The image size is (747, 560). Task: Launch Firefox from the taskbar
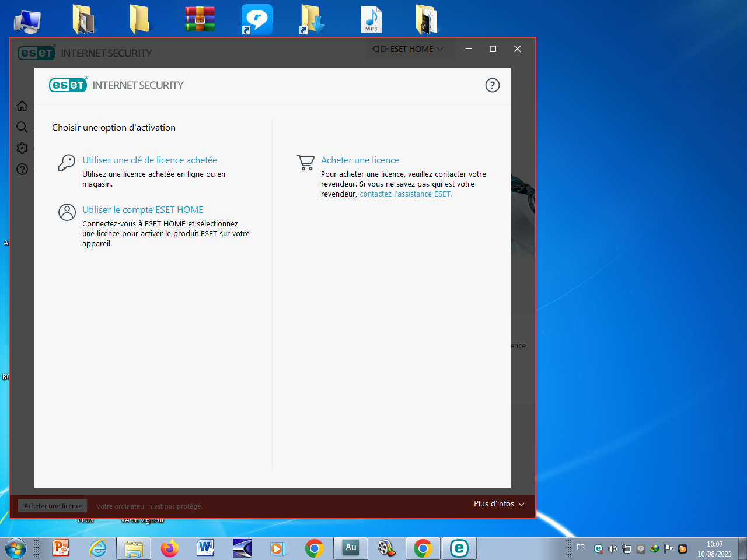pyautogui.click(x=170, y=548)
